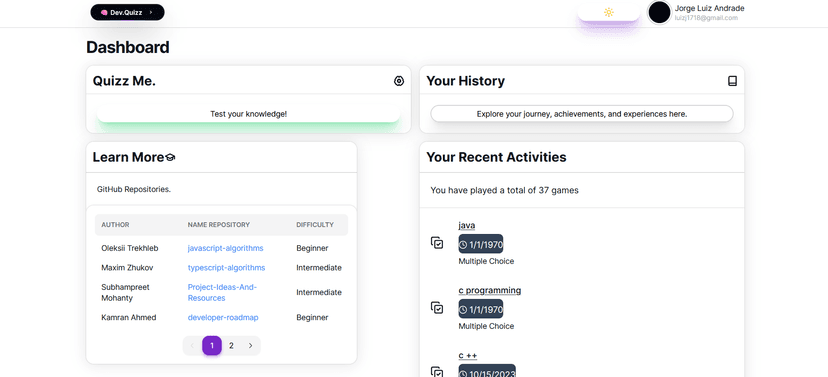The width and height of the screenshot is (828, 377).
Task: Click Test your knowledge! button
Action: [x=248, y=114]
